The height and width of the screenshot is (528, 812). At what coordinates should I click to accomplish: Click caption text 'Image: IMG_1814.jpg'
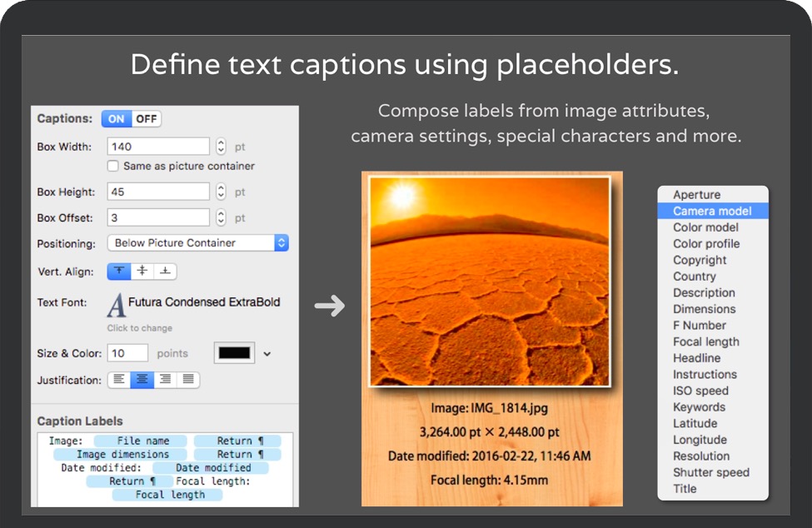pos(490,408)
